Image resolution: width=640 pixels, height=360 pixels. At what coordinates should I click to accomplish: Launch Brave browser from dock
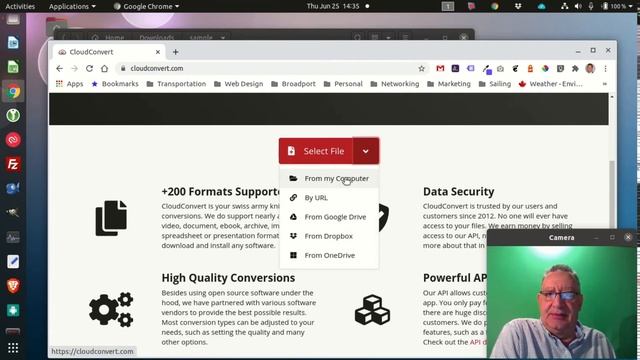13,286
